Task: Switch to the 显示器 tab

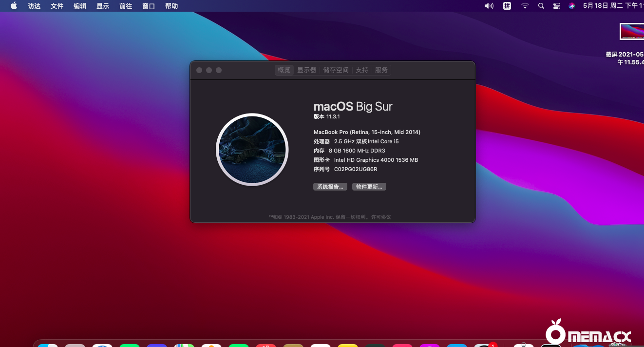Action: click(306, 70)
